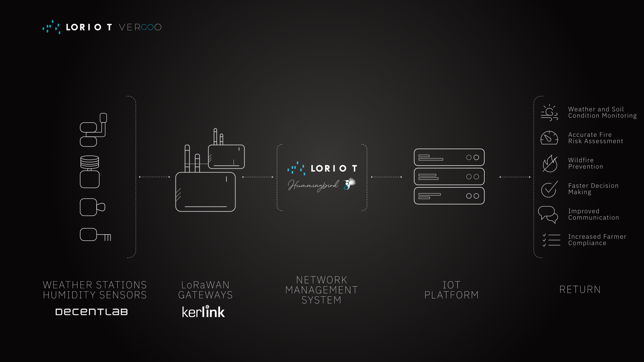644x362 pixels.
Task: Click the RETURN label button
Action: (580, 290)
